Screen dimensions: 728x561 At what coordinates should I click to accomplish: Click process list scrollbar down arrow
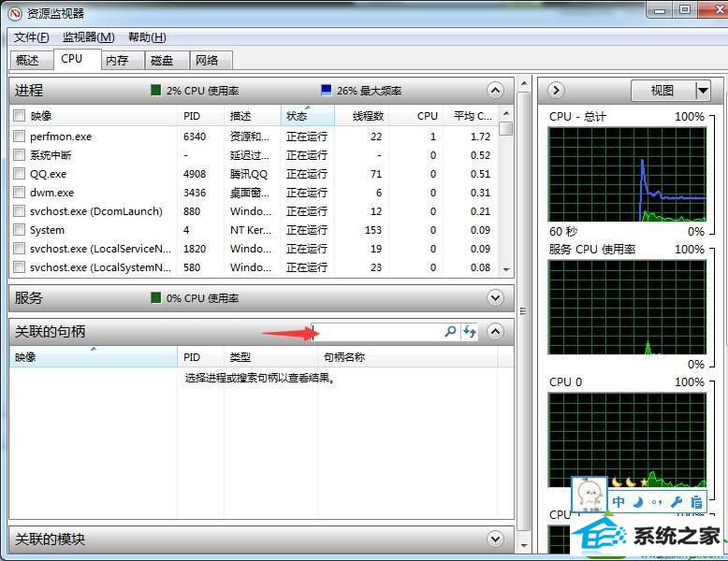click(506, 269)
